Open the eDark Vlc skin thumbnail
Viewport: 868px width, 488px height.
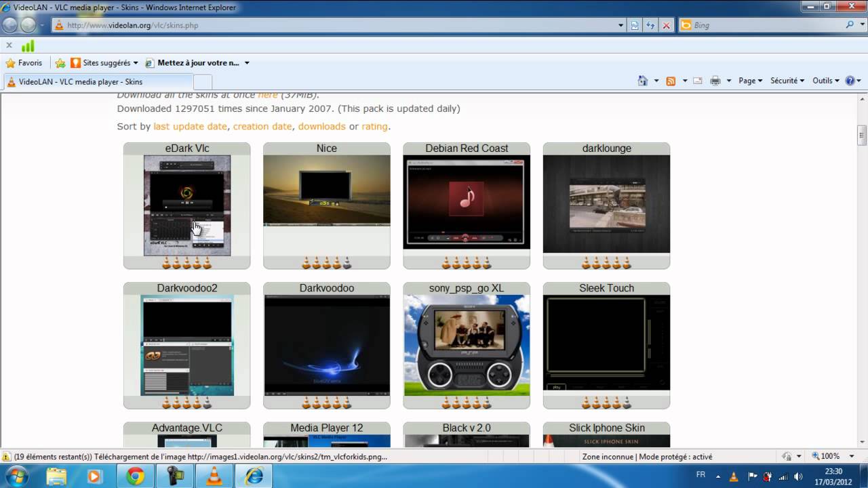[187, 205]
